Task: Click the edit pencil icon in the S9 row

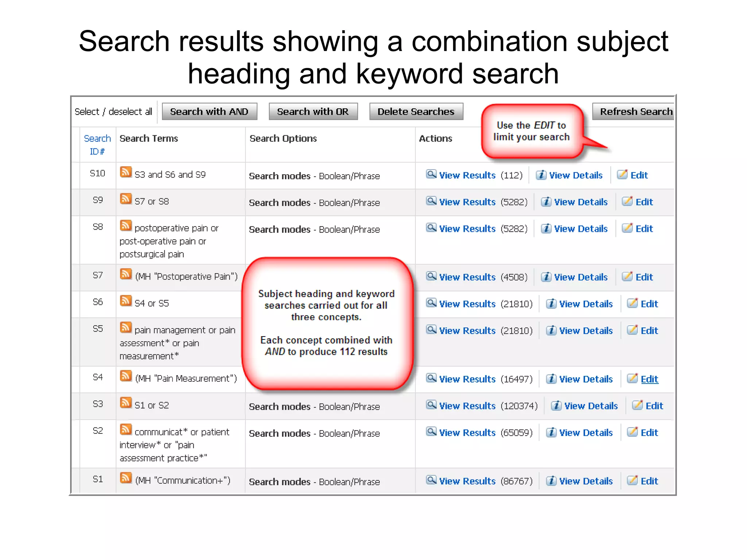Action: pos(627,201)
